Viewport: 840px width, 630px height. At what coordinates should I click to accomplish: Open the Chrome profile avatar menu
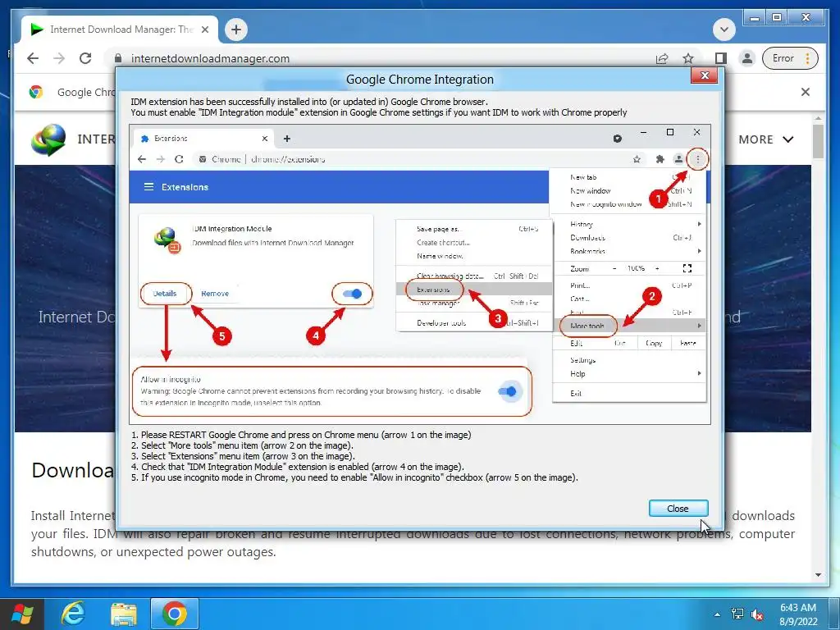tap(746, 58)
